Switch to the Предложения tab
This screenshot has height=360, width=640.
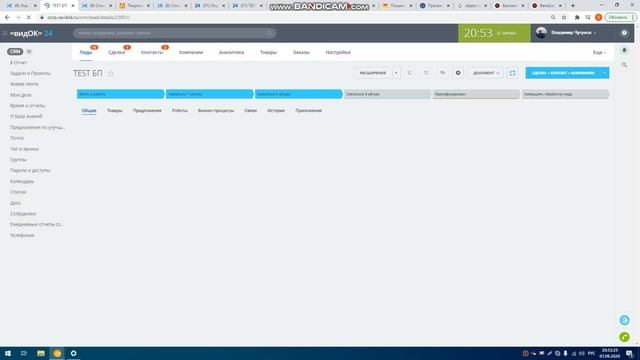tap(147, 111)
